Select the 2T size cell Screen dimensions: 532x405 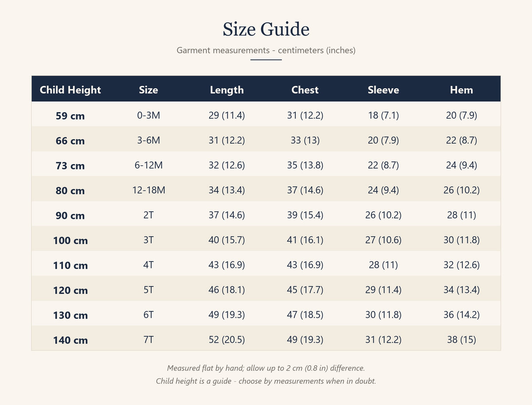click(149, 215)
